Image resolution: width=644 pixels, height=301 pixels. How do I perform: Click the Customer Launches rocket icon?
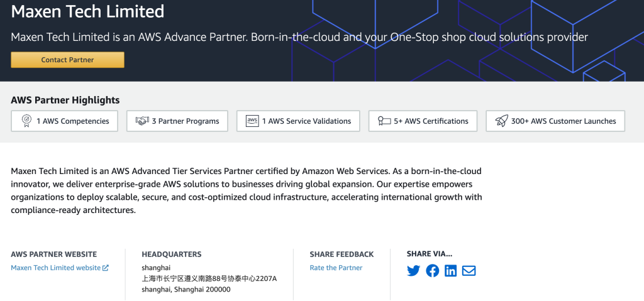point(501,121)
